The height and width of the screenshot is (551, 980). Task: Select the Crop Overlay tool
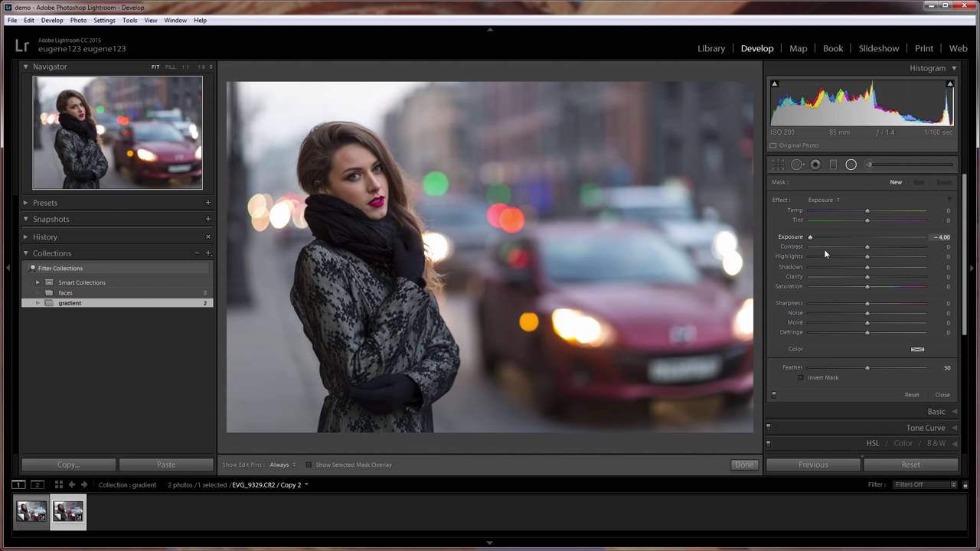point(778,165)
